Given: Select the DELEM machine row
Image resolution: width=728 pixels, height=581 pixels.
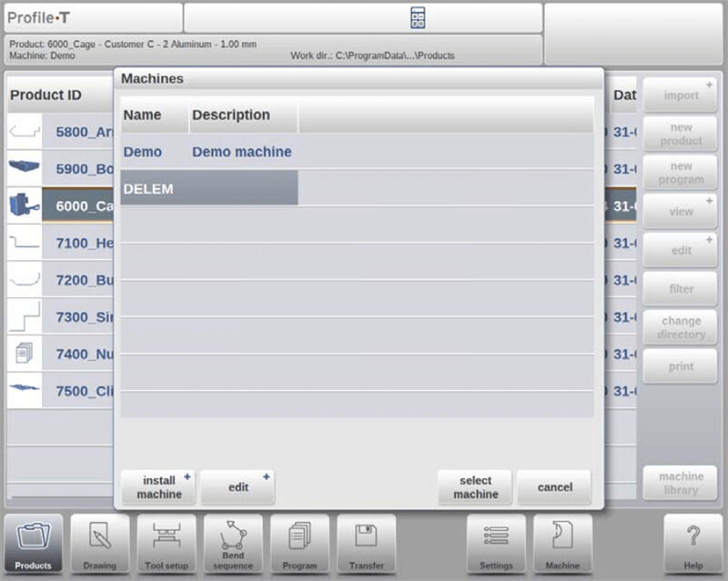Looking at the screenshot, I should (x=209, y=188).
